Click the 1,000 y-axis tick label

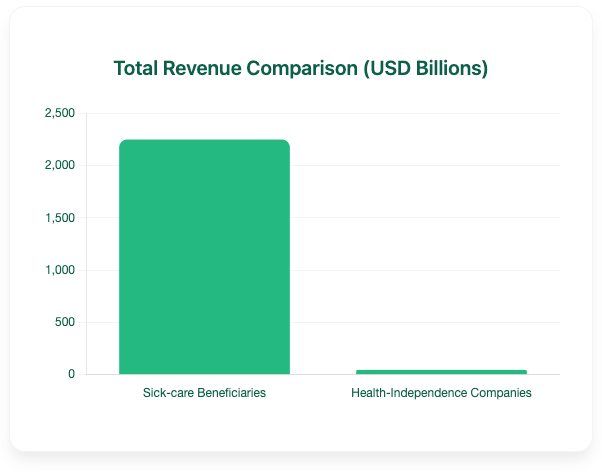[x=60, y=270]
